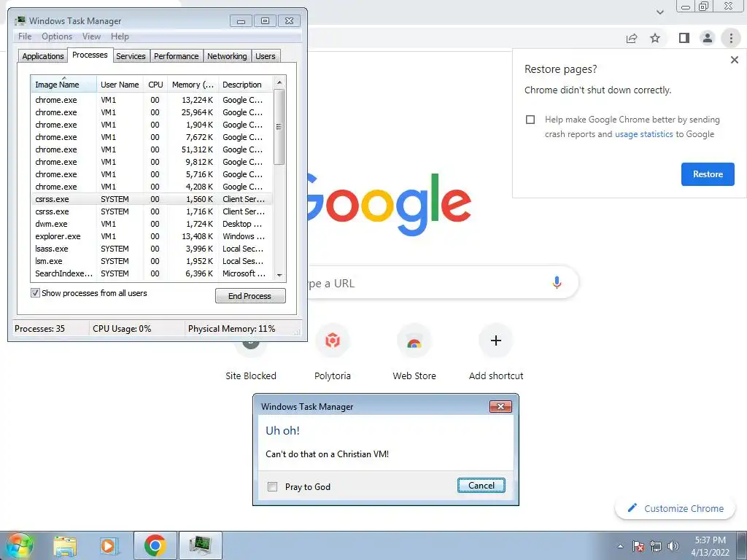Toggle Show processes from all users
Image resolution: width=747 pixels, height=560 pixels.
coord(35,293)
